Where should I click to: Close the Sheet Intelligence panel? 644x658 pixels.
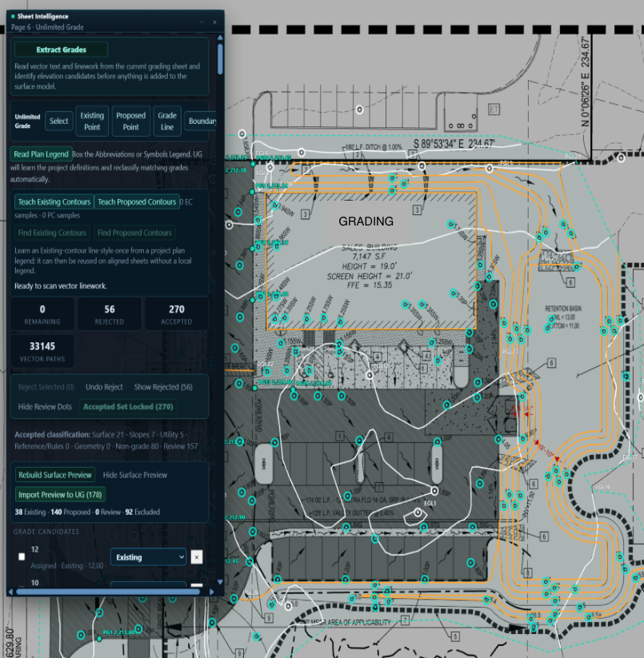pyautogui.click(x=214, y=22)
